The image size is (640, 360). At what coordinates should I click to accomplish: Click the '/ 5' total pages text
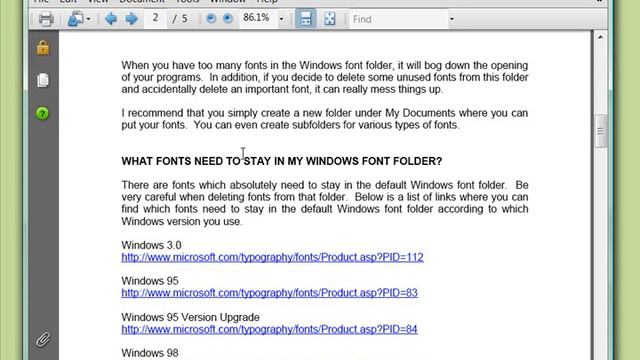click(x=180, y=19)
